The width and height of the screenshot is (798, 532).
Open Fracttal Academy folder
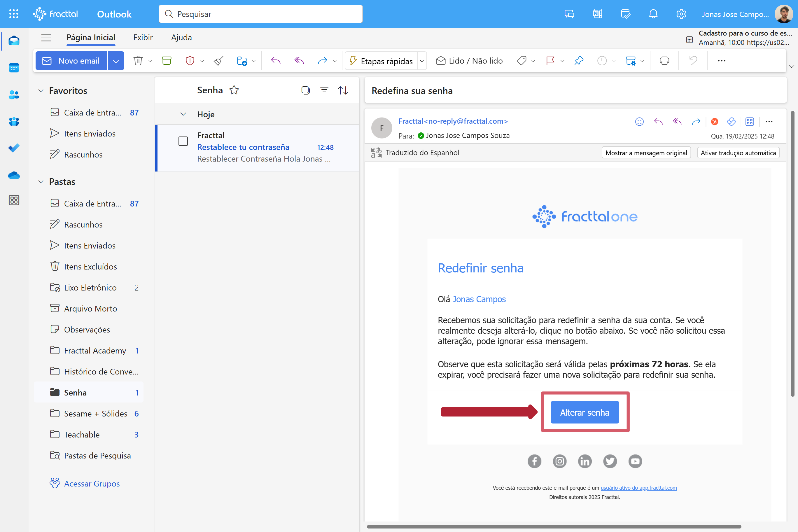click(x=89, y=351)
